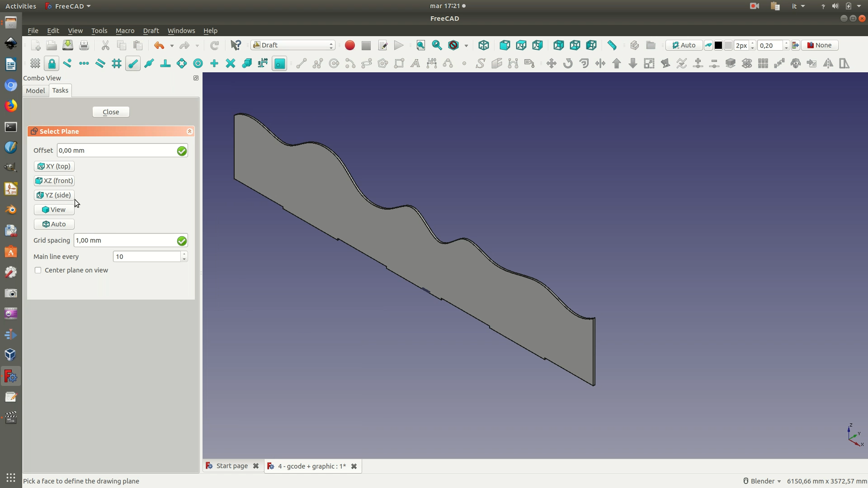
Task: Click Fit all view icon
Action: tap(421, 46)
